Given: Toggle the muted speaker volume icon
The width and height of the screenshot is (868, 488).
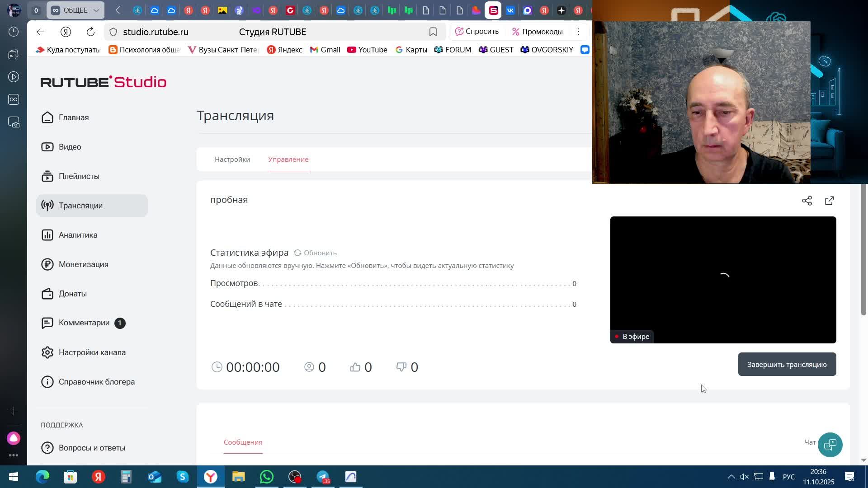Looking at the screenshot, I should (745, 477).
